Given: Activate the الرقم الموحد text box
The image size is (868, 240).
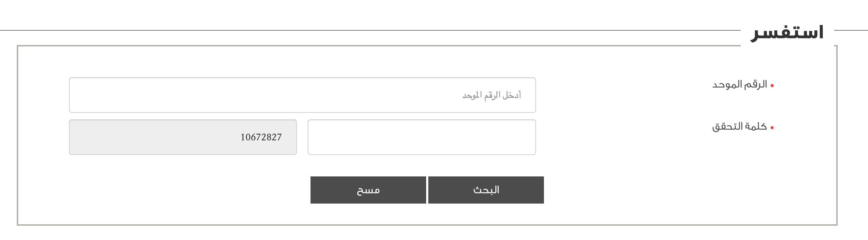Looking at the screenshot, I should [x=302, y=95].
